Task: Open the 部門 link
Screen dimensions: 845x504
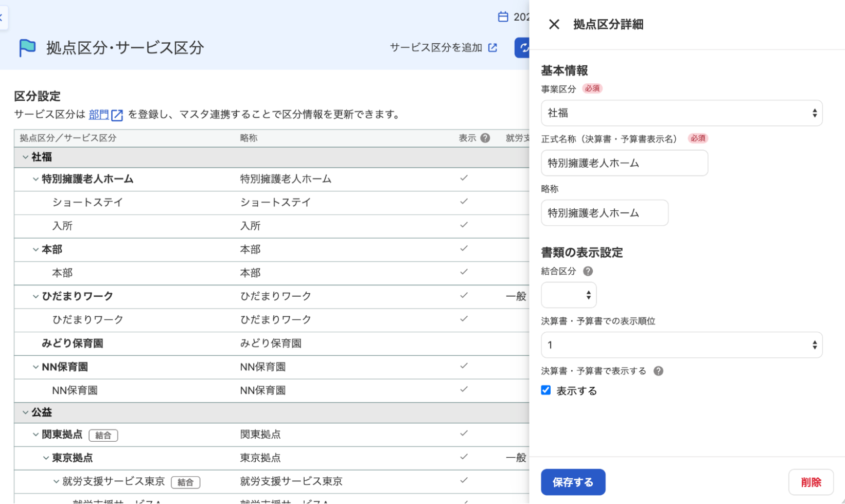Action: coord(99,115)
